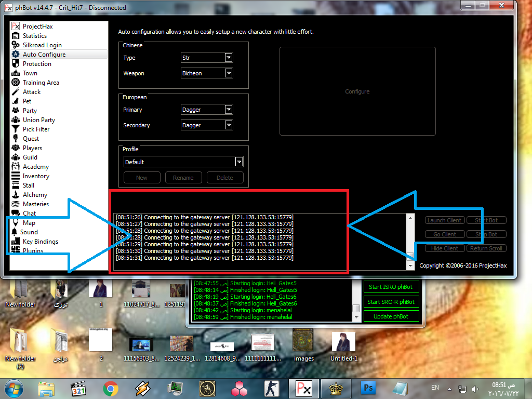Open the ProjectHax section icon
Image resolution: width=532 pixels, height=399 pixels.
click(16, 26)
